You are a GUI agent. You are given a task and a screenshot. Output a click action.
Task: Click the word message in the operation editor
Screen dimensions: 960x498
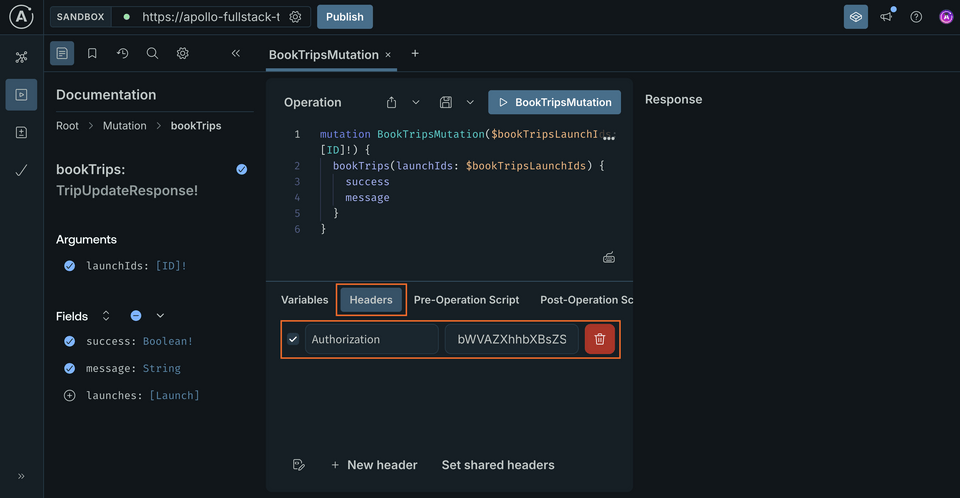pyautogui.click(x=367, y=198)
